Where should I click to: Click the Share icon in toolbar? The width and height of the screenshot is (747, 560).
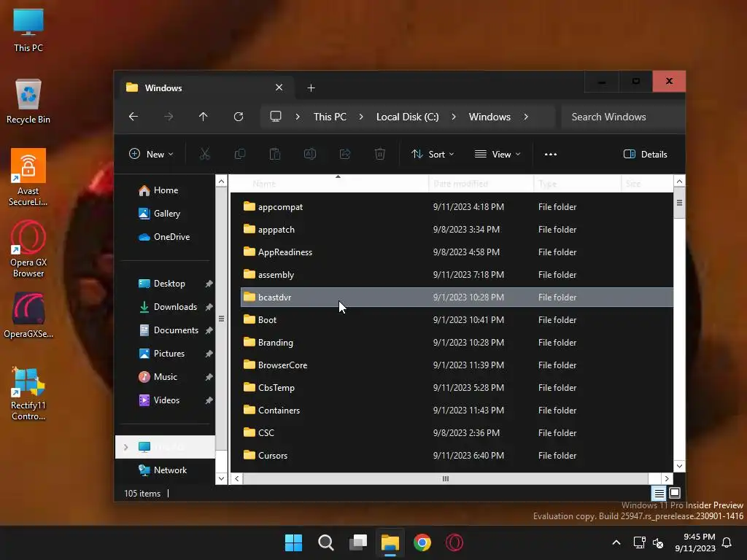(x=345, y=154)
